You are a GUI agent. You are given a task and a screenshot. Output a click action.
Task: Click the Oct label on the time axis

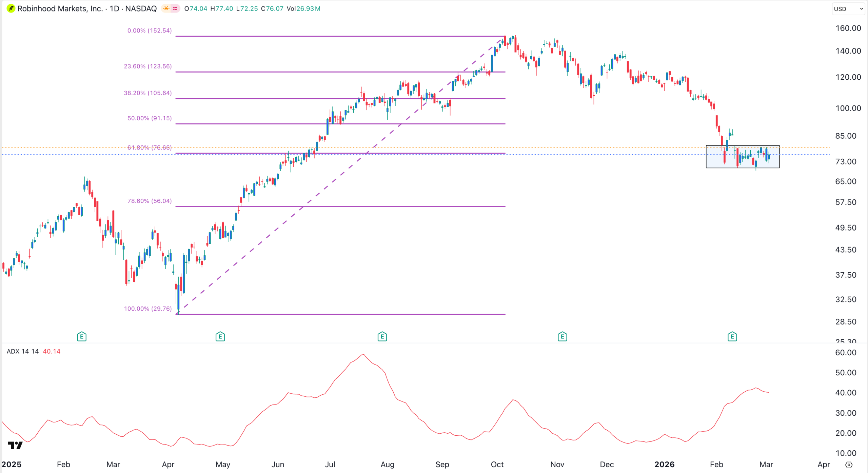[497, 464]
